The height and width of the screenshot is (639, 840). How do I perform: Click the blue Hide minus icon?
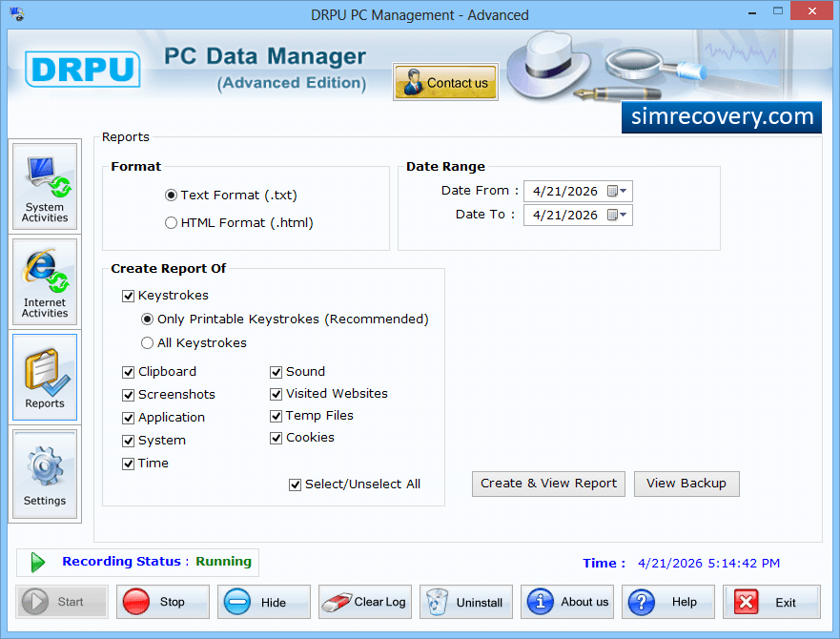click(236, 602)
